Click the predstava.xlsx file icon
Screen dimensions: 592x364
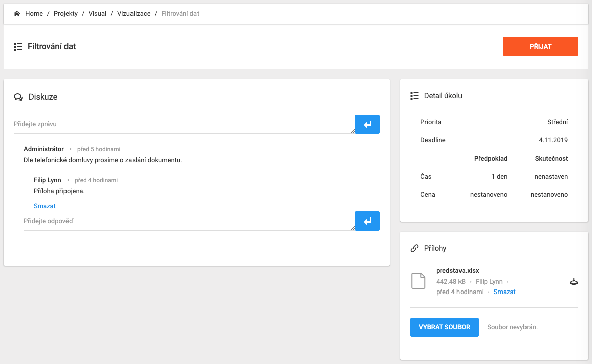click(418, 281)
